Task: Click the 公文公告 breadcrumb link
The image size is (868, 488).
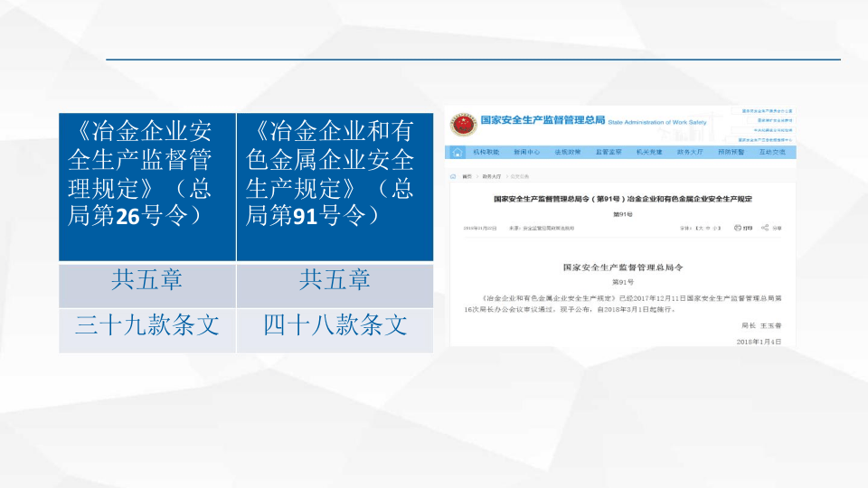Action: coord(519,176)
